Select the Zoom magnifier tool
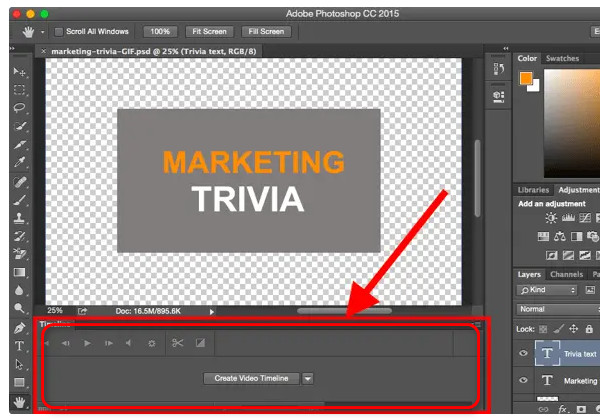600x420 pixels. pos(19,309)
